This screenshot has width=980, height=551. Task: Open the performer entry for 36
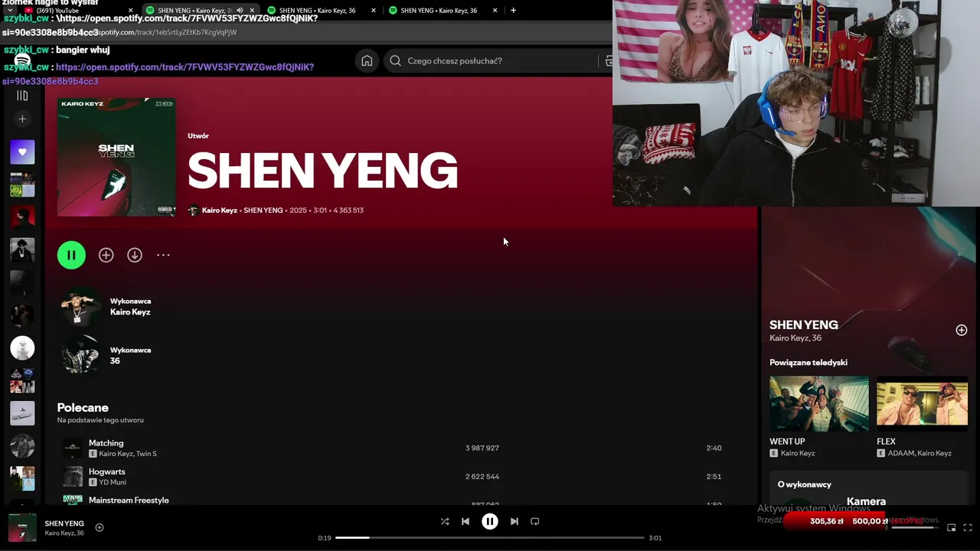(x=115, y=361)
